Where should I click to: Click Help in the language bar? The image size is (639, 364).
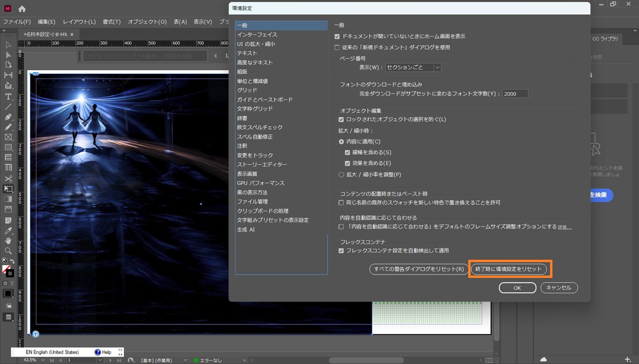(103, 352)
